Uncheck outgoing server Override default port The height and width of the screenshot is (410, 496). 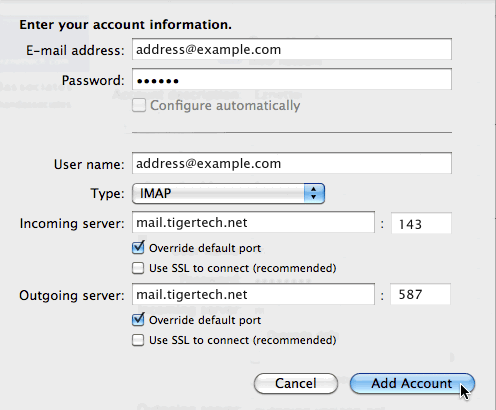tap(138, 320)
